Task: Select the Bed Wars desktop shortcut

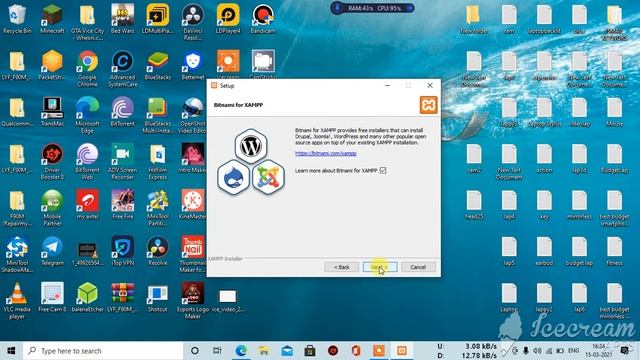Action: click(122, 19)
